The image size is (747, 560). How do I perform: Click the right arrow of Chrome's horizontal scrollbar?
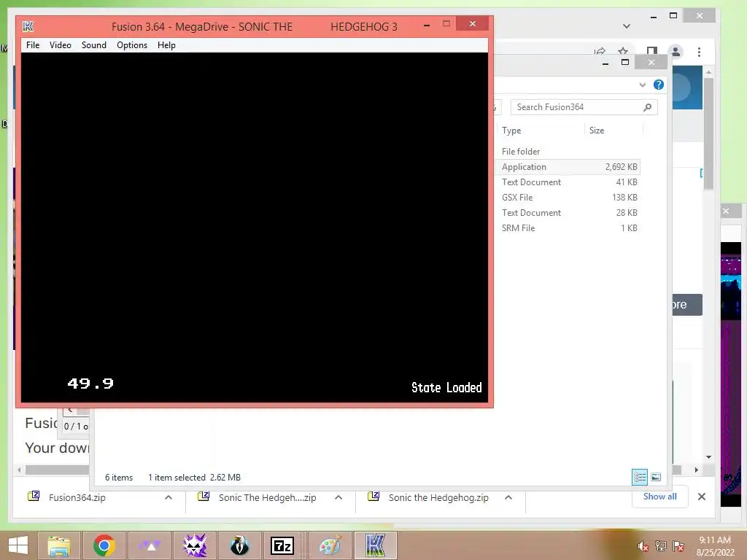click(x=697, y=470)
